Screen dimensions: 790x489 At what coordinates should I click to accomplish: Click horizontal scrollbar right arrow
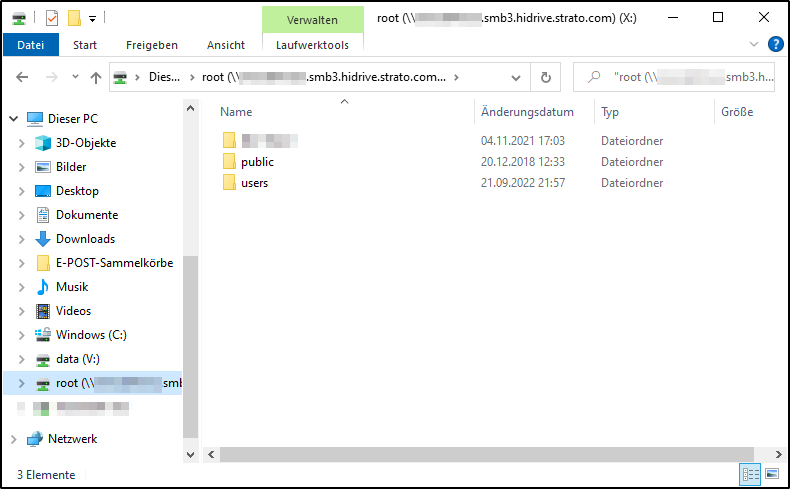(x=778, y=455)
